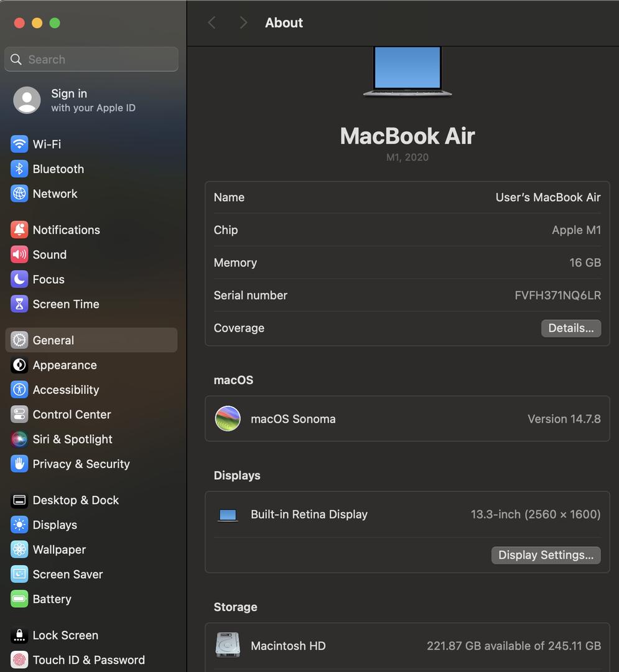Screen dimensions: 619x672
Task: Click the name value User's MacBook Air
Action: 548,197
